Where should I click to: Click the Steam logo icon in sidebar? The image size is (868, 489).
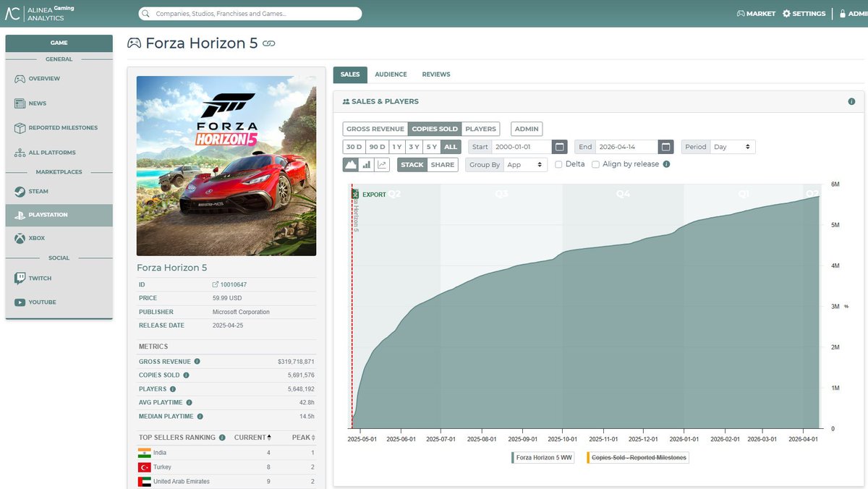[x=20, y=192]
